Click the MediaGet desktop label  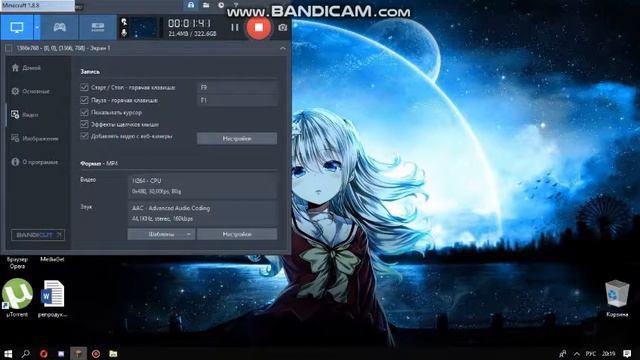point(52,259)
